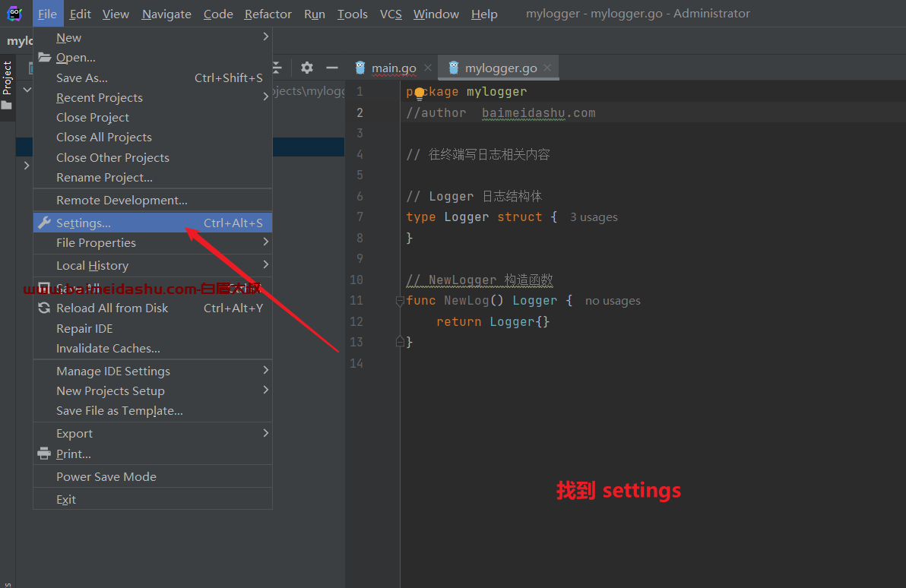Select Reload All from Disk
Screen dimensions: 906x588
tap(153, 308)
